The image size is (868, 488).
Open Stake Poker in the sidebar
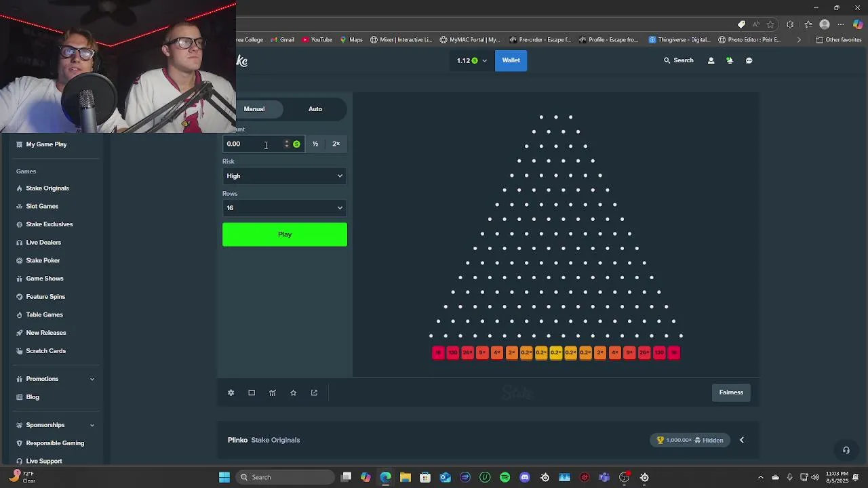[x=43, y=260]
